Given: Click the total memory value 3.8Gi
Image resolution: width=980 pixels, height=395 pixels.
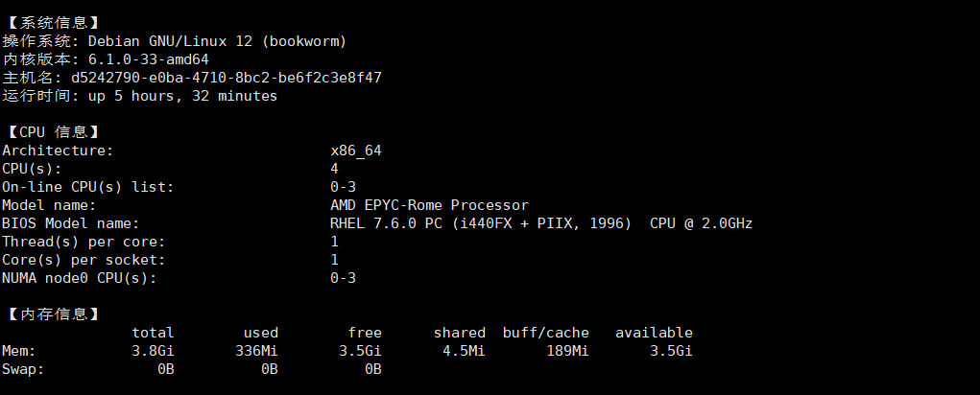Looking at the screenshot, I should (153, 351).
